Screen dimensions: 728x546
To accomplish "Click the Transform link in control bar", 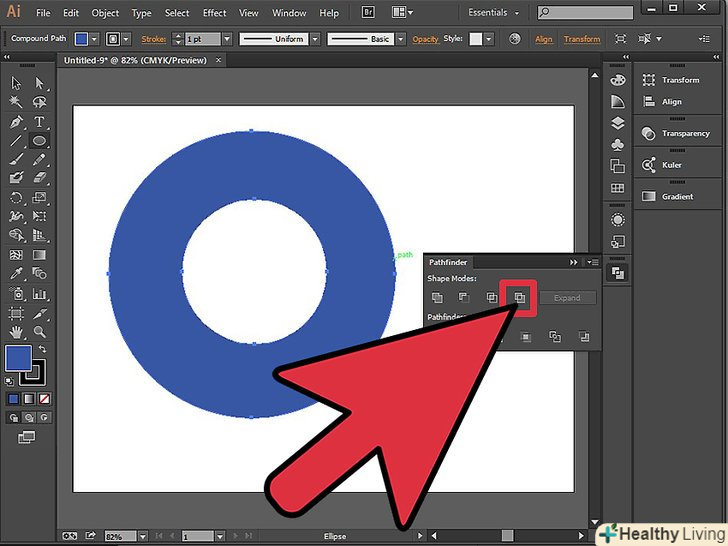I will pyautogui.click(x=582, y=39).
